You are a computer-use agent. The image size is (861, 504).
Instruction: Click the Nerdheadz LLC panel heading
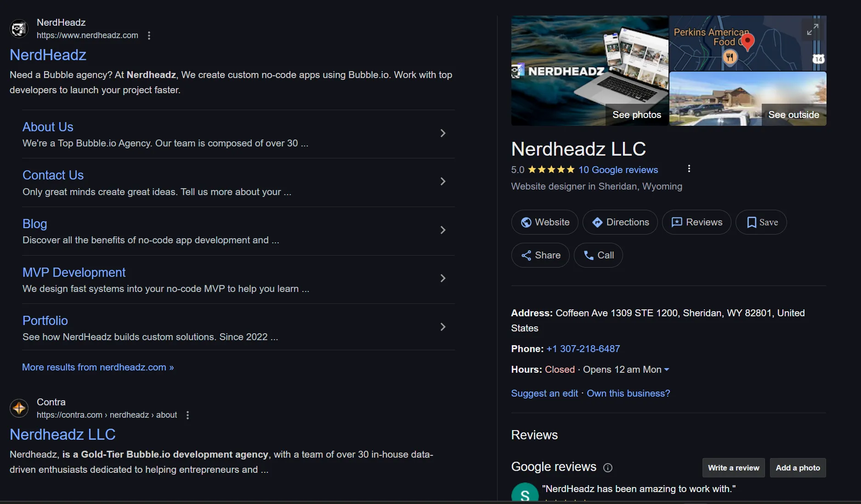click(578, 149)
